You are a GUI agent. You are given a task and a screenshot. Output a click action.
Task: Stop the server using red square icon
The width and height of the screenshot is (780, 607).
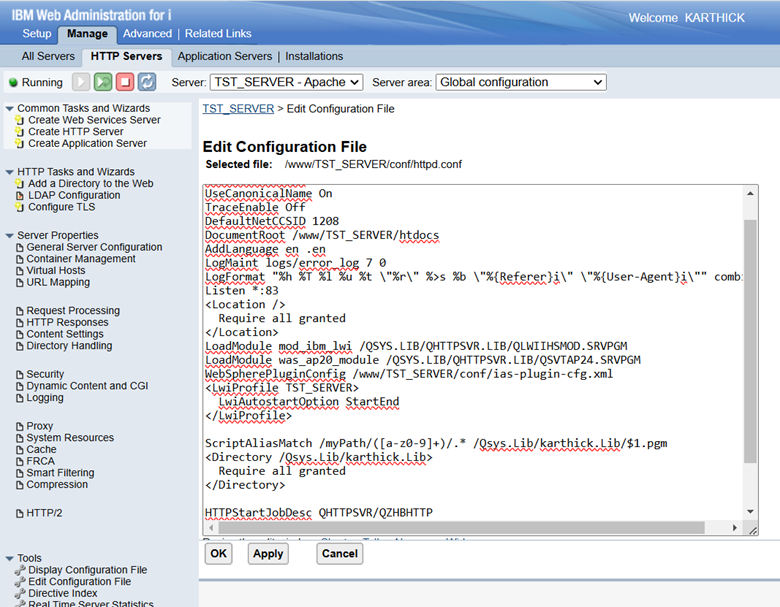pyautogui.click(x=125, y=82)
